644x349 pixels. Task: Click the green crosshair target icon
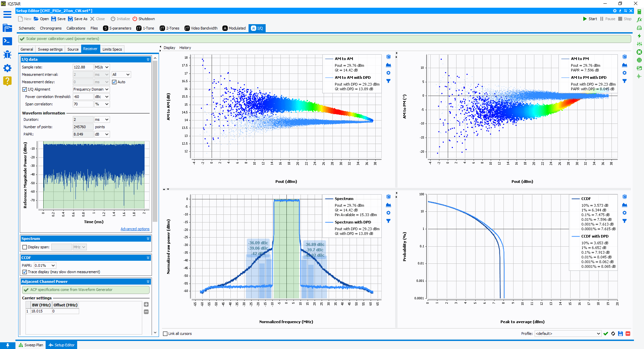pyautogui.click(x=639, y=52)
